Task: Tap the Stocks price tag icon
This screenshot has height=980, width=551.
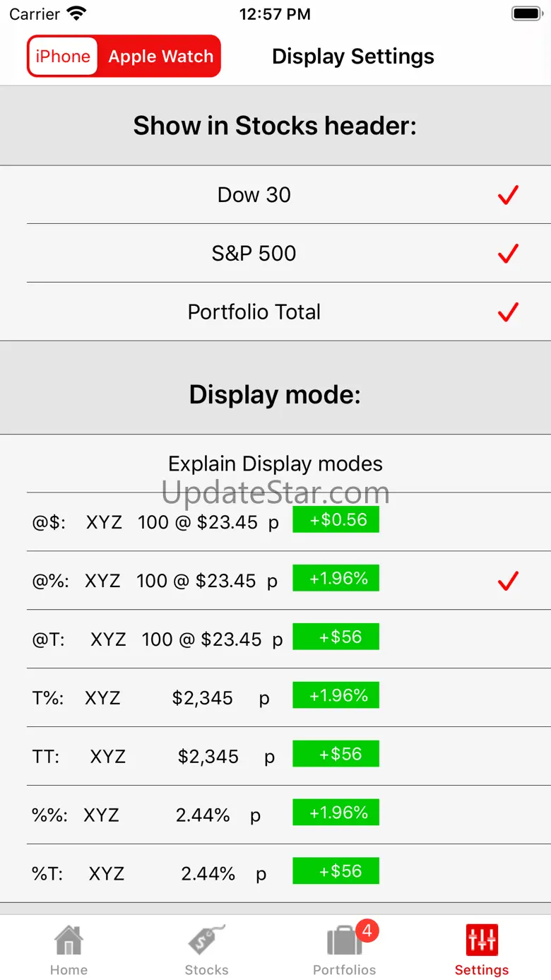Action: click(x=206, y=940)
